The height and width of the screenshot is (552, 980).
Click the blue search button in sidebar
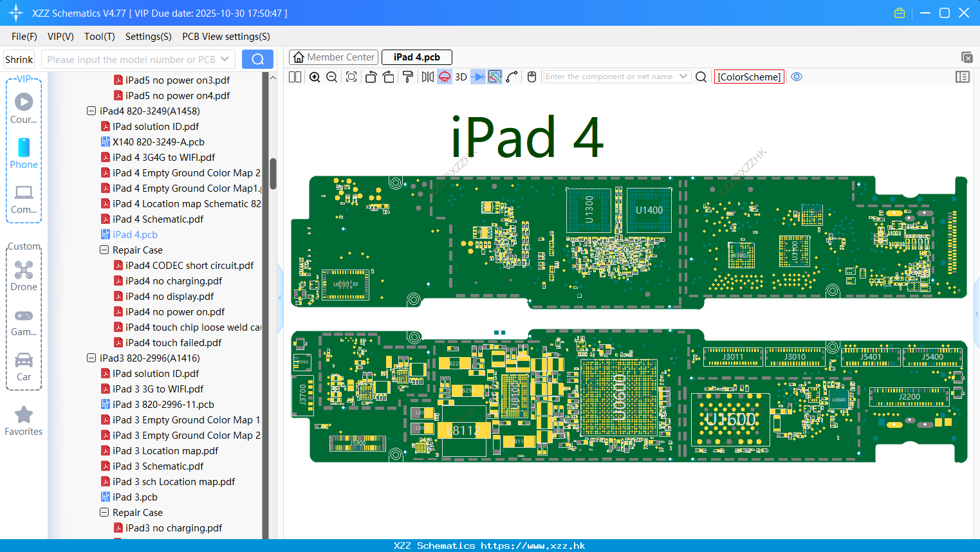(x=257, y=59)
